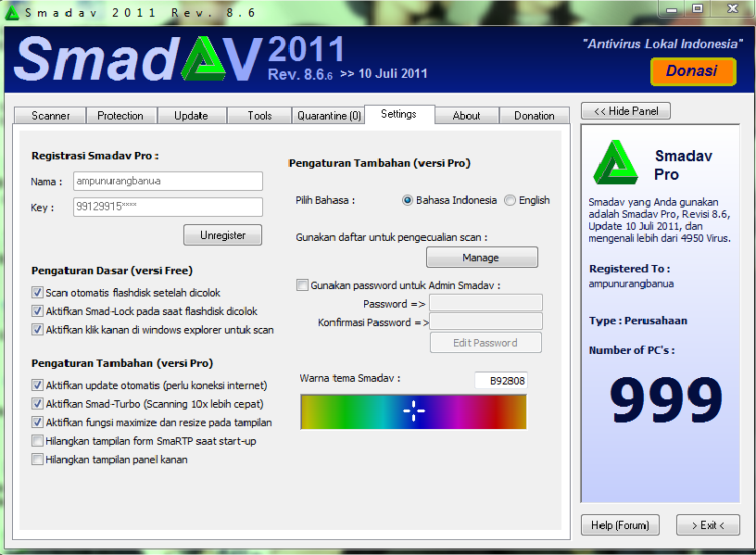This screenshot has width=756, height=555.
Task: Click 'Warna tema Smadav :' label
Action: (350, 379)
